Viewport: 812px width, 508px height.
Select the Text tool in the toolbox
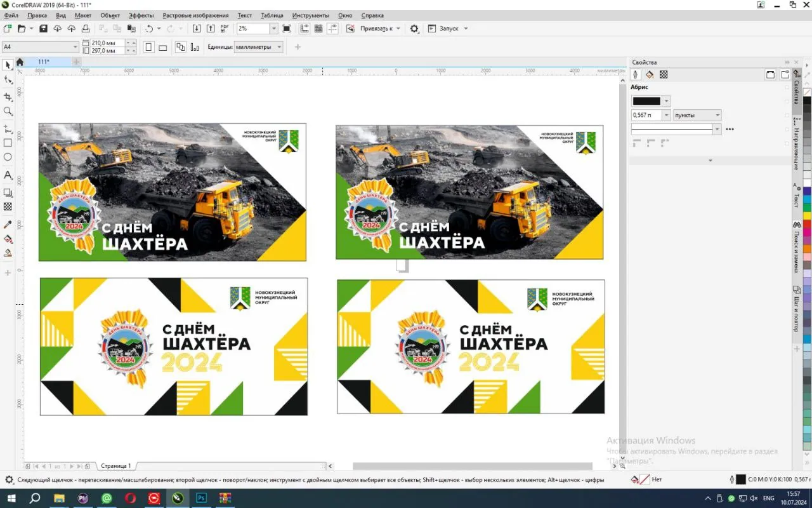[8, 175]
